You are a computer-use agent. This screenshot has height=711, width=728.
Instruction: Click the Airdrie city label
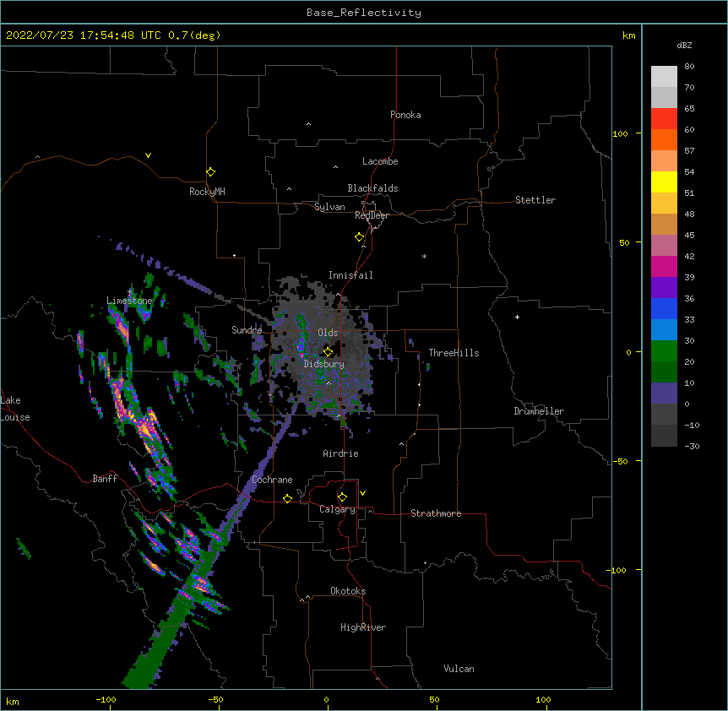point(341,453)
